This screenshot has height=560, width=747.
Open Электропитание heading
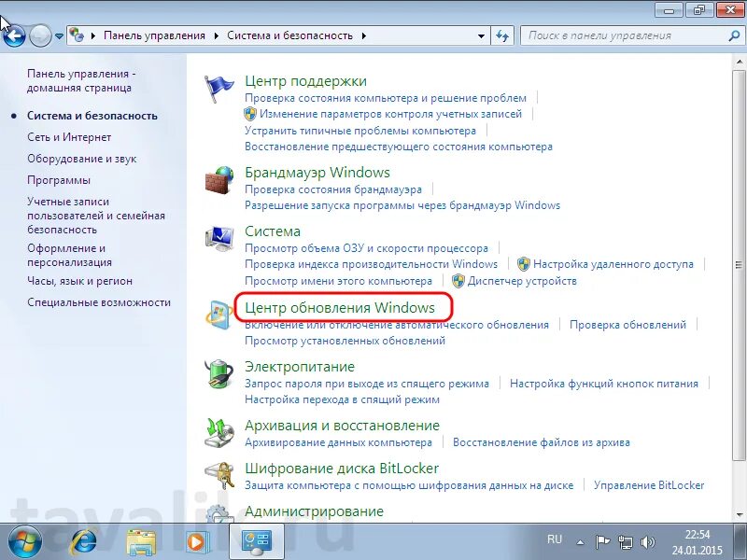pyautogui.click(x=300, y=367)
